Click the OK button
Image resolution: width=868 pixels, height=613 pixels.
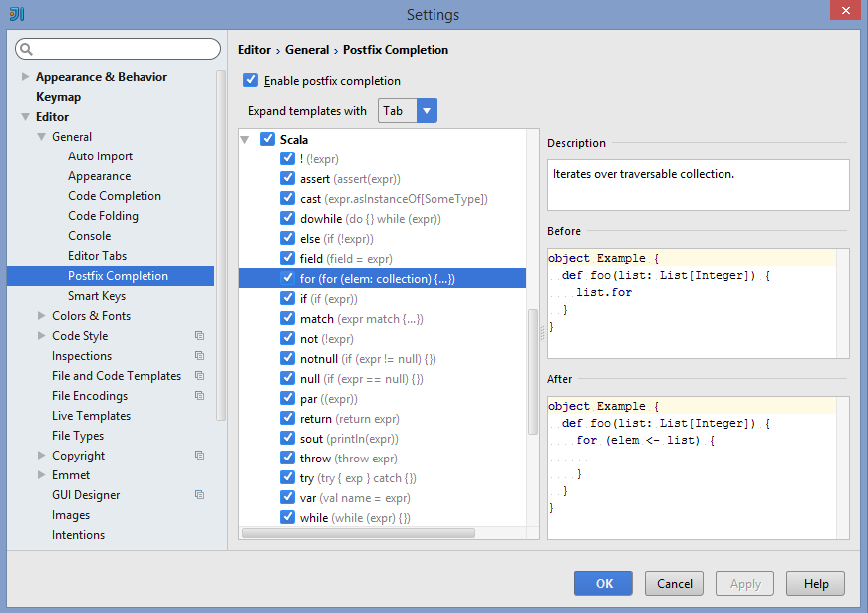click(x=603, y=584)
